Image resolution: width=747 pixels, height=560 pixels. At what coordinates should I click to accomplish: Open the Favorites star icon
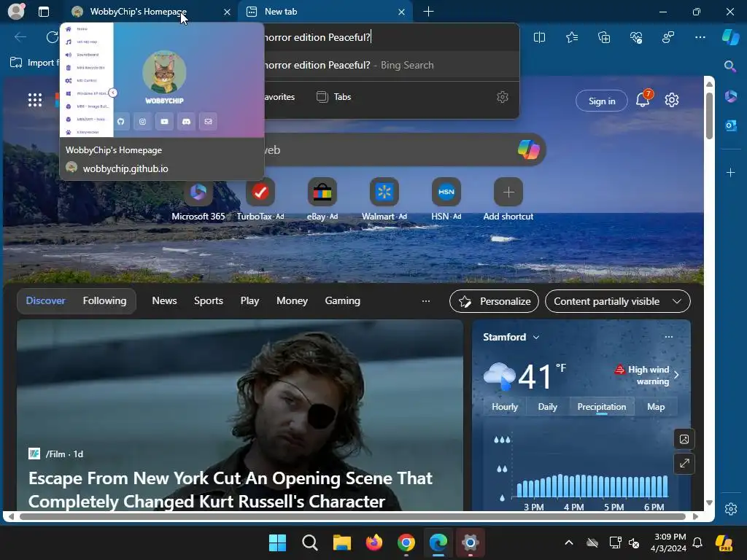click(x=572, y=37)
